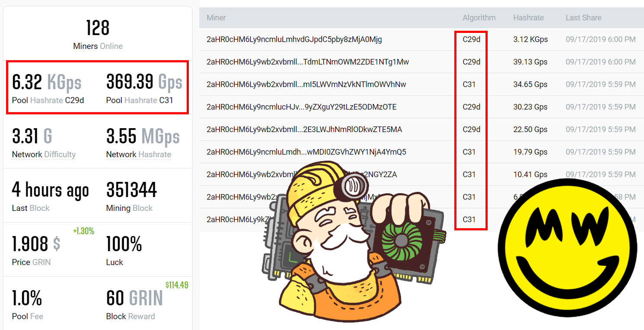
Task: Click the 22.50 Gps hashrate cell
Action: [x=531, y=129]
